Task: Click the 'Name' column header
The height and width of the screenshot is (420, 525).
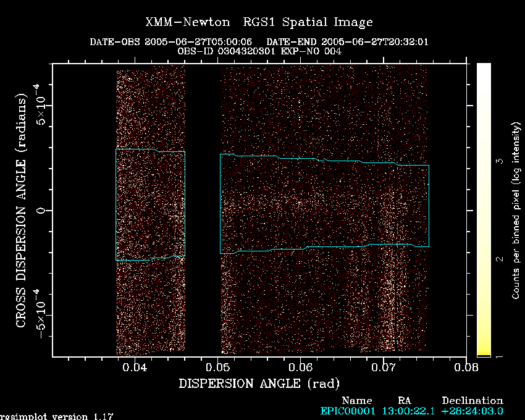Action: click(357, 401)
